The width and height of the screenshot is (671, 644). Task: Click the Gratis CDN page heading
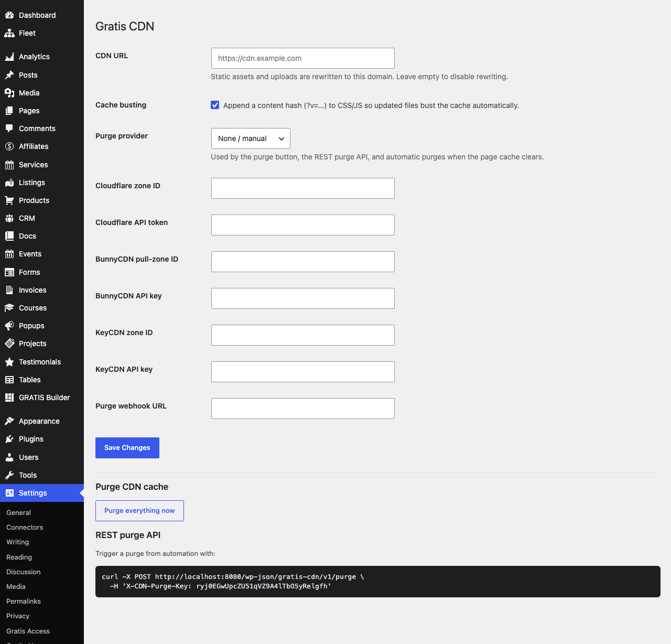click(125, 26)
